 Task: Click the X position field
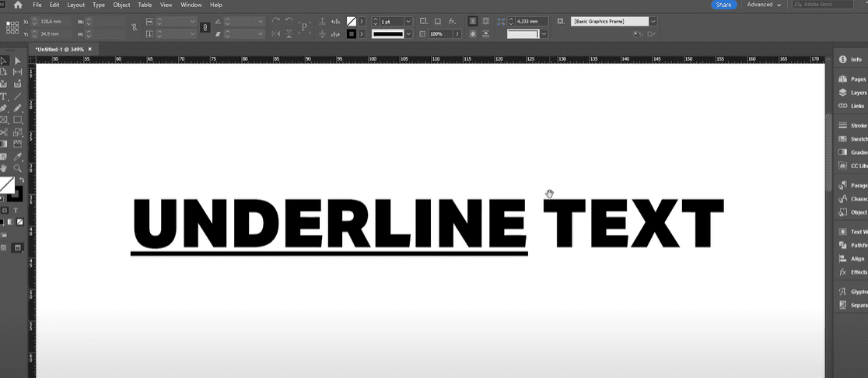coord(54,21)
